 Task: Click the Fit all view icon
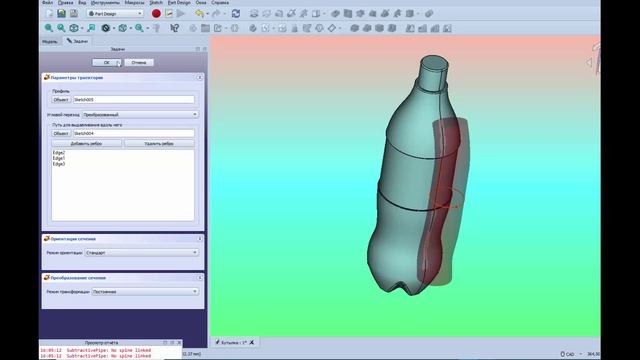[x=49, y=28]
